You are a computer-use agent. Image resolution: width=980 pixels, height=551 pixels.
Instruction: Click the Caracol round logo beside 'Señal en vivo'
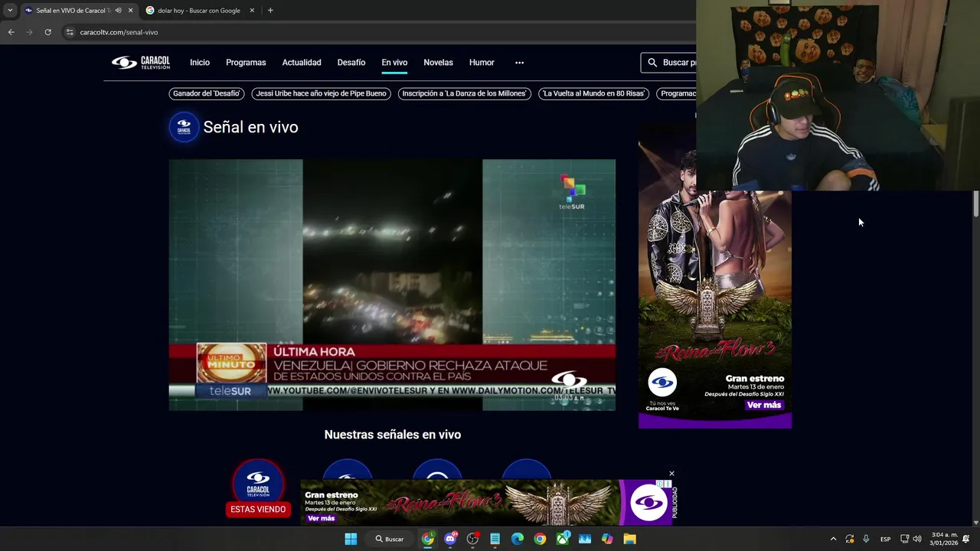(x=184, y=127)
